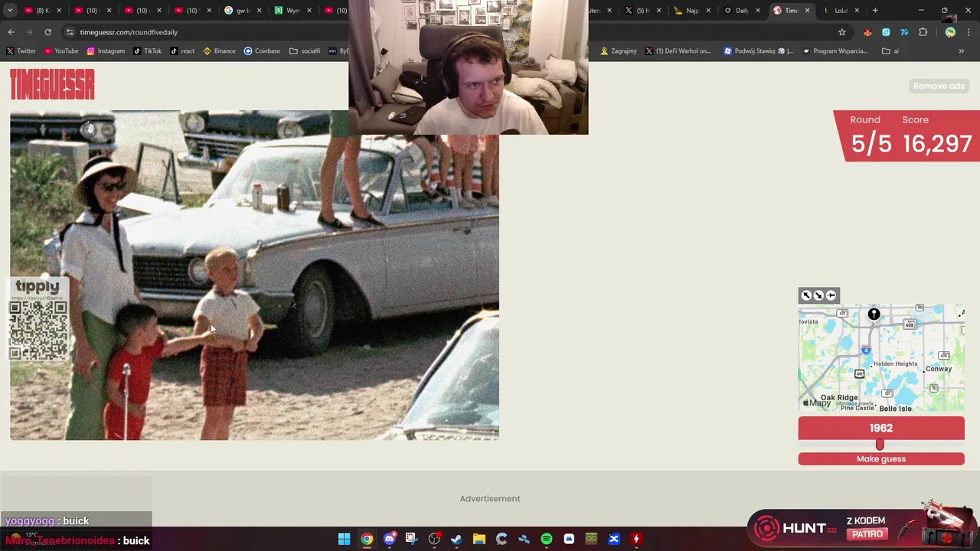Open the YouTube bookmark
Screen dimensions: 980x551
click(61, 51)
